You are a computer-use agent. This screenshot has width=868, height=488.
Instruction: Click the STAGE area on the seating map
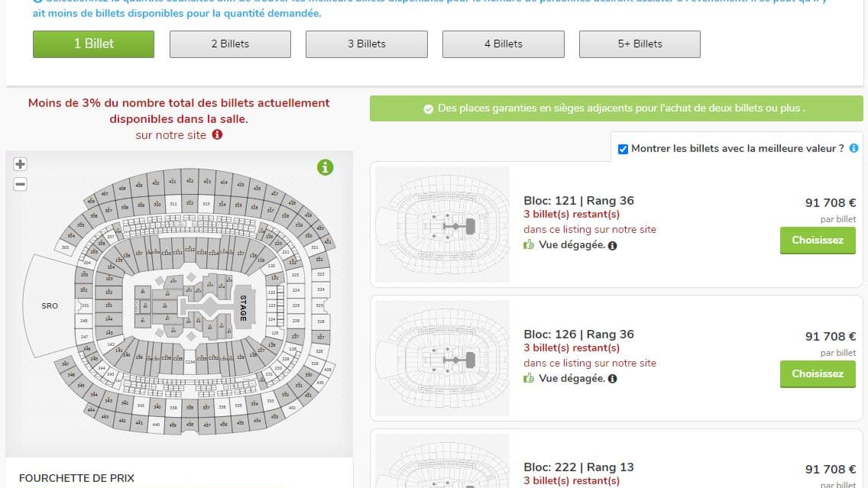point(244,308)
